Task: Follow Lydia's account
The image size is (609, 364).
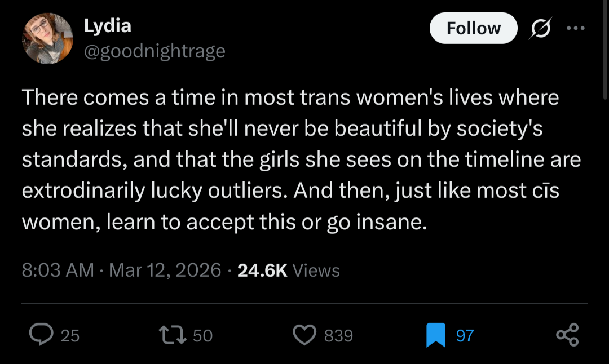Action: 473,28
